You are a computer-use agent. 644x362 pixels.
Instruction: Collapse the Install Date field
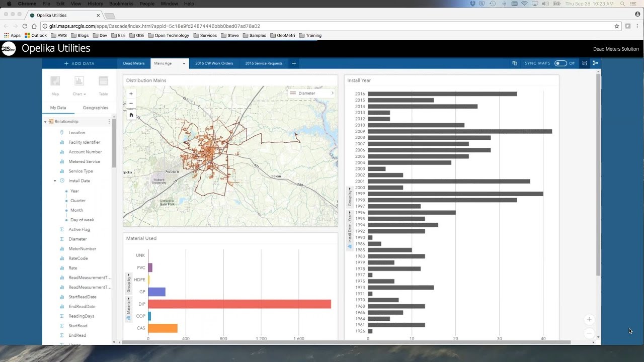(55, 180)
